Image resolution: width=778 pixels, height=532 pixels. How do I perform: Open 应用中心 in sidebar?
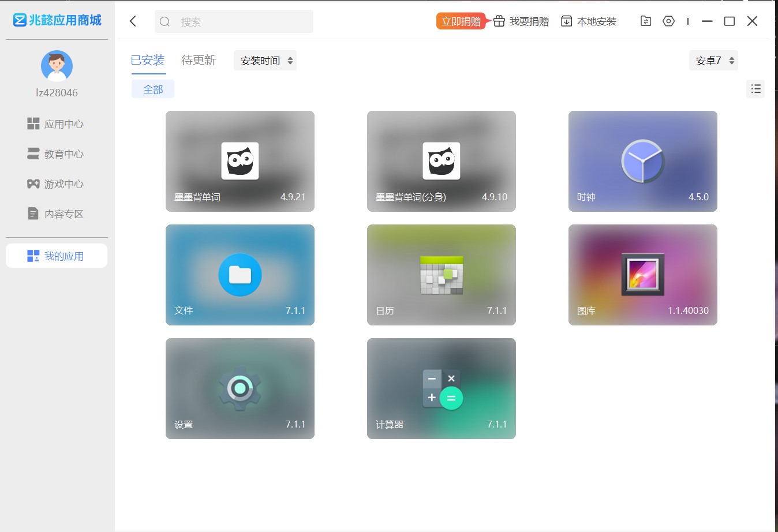coord(57,124)
